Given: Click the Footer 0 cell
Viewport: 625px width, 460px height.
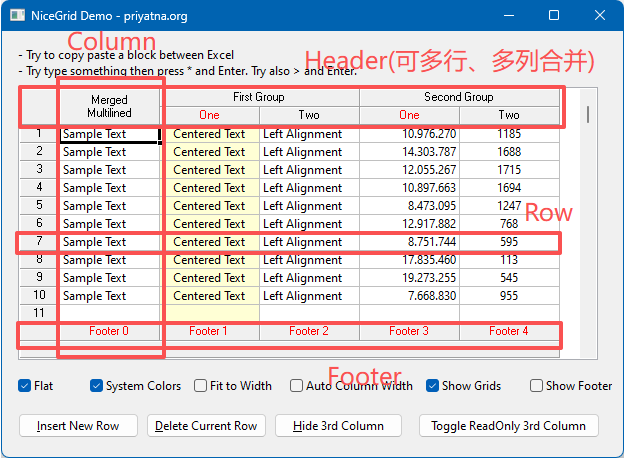Looking at the screenshot, I should pos(109,331).
